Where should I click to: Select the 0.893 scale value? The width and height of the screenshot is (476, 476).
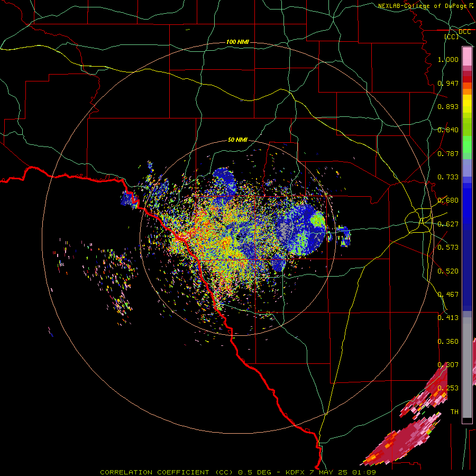tap(448, 106)
